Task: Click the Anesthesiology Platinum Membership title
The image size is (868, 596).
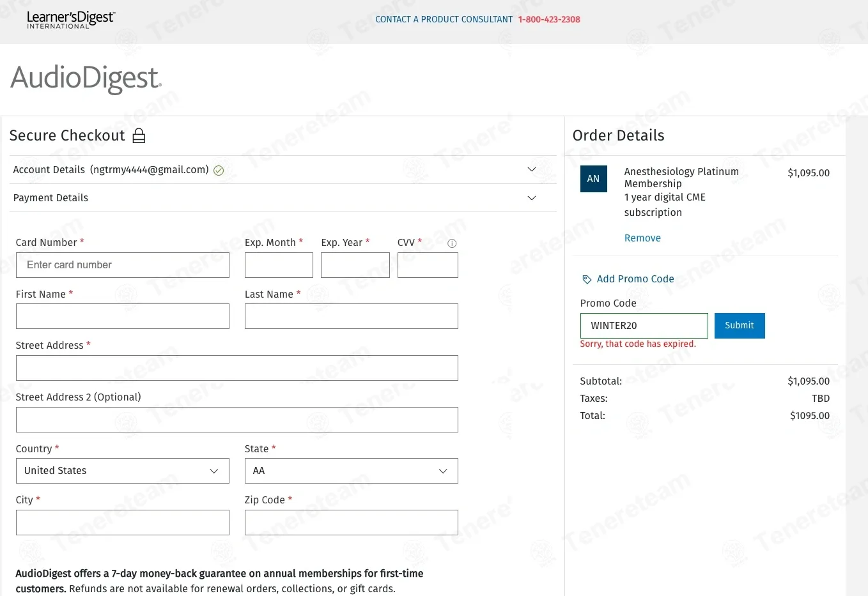Action: tap(681, 178)
